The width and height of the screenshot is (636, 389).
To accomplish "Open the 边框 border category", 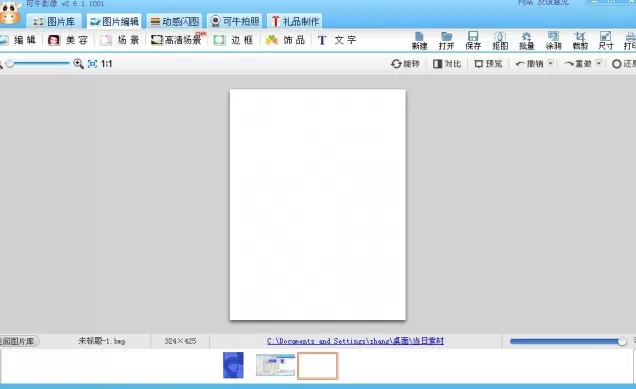I will click(234, 40).
